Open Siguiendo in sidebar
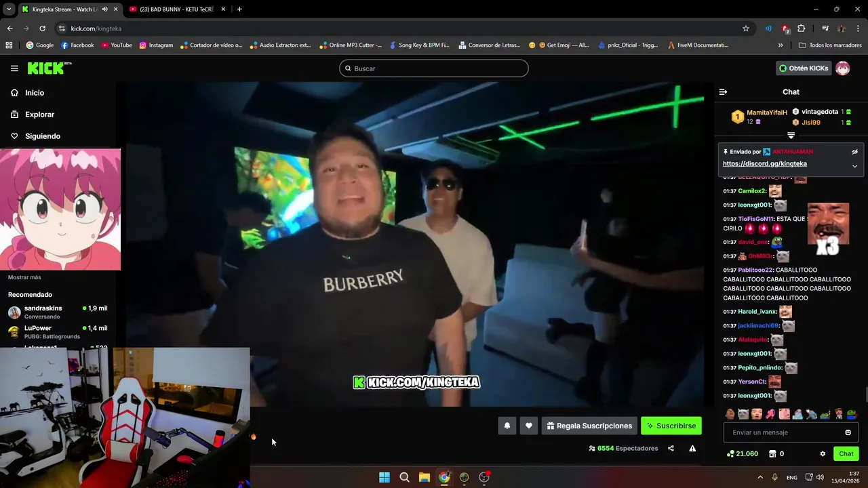868x488 pixels. (43, 136)
